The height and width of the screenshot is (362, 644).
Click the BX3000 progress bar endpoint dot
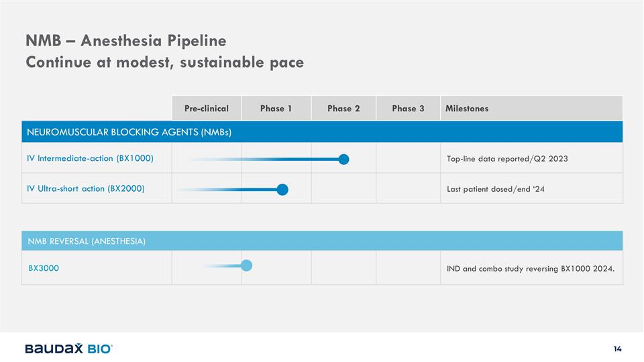click(x=246, y=265)
